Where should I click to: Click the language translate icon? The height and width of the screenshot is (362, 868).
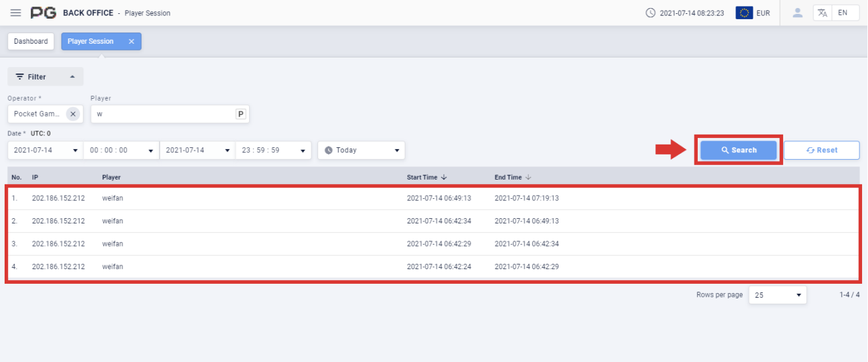pyautogui.click(x=822, y=13)
